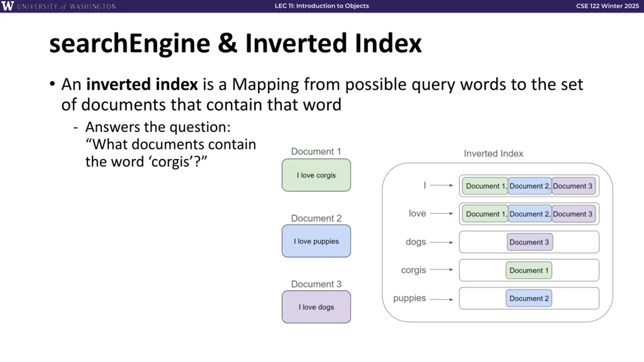Click the key word "I" in the inverted index
This screenshot has height=362, width=644.
pyautogui.click(x=425, y=185)
